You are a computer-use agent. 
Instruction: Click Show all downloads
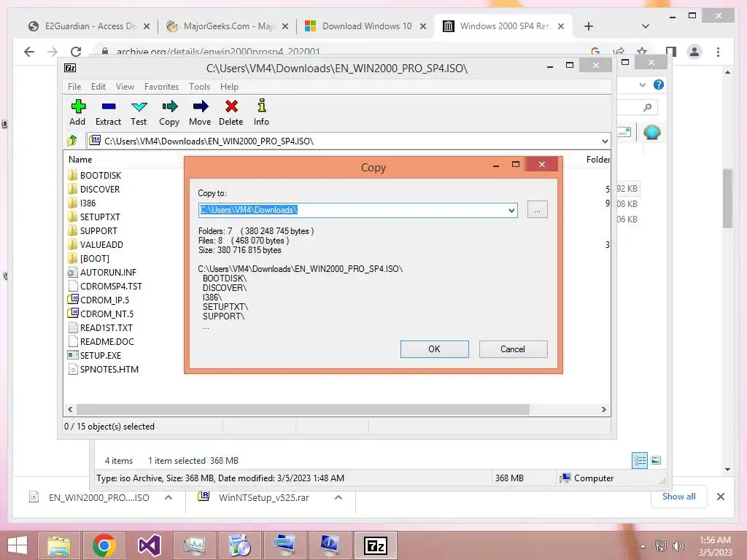pos(679,496)
